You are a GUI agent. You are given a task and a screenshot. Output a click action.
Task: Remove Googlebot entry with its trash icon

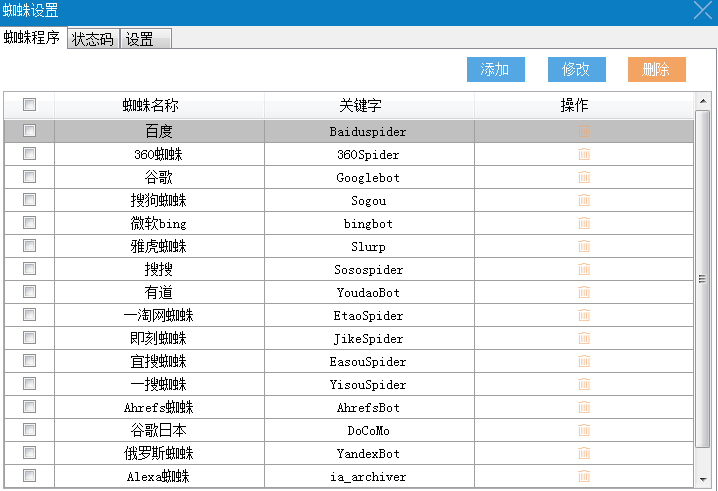coord(584,177)
